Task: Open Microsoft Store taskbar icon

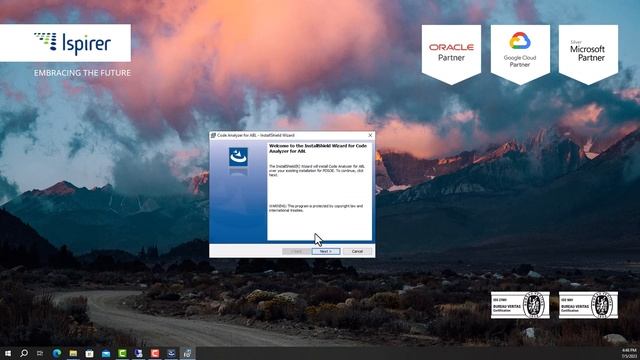Action: tap(89, 353)
